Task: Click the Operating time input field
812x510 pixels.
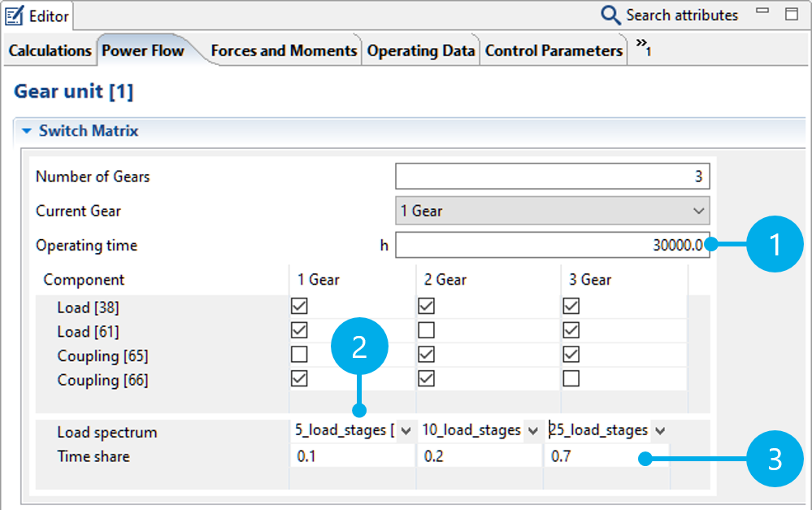Action: coord(552,246)
